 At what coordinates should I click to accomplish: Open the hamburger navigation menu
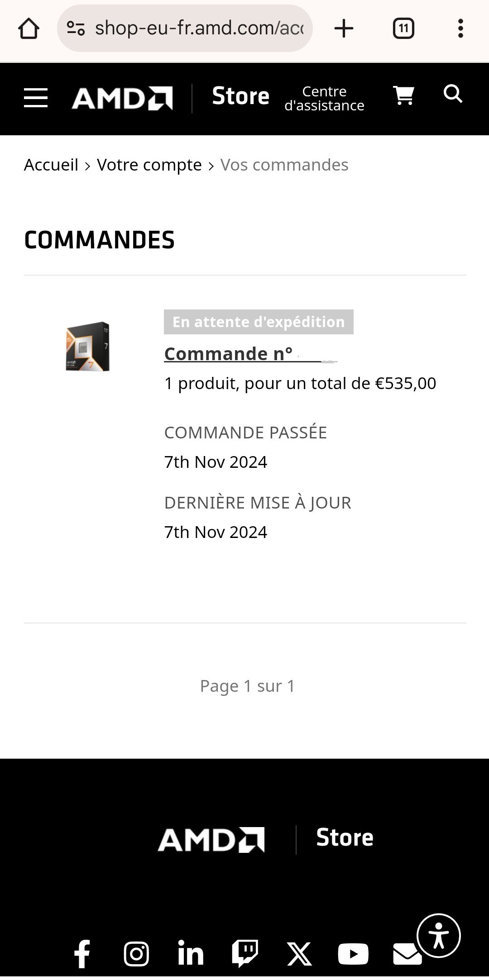tap(36, 98)
